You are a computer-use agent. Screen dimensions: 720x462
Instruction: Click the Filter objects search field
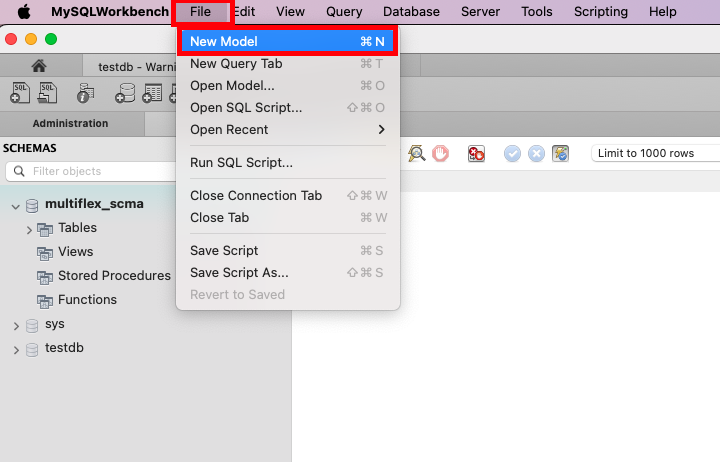[x=91, y=171]
